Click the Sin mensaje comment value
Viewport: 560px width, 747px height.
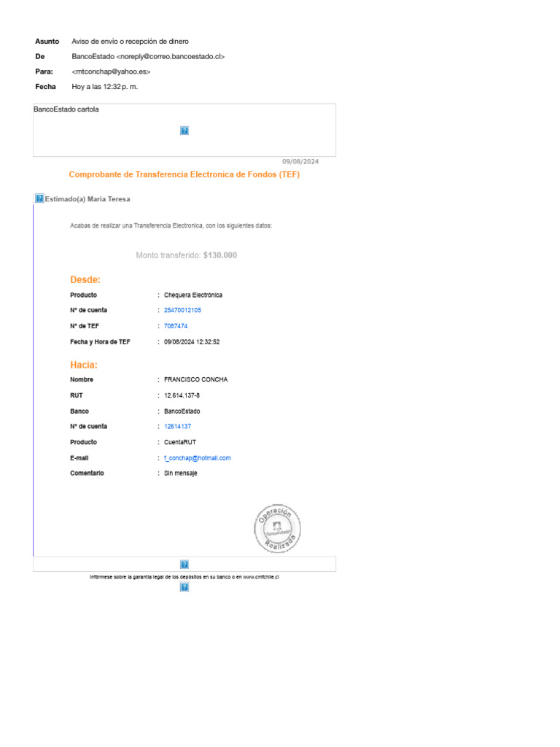tap(181, 473)
